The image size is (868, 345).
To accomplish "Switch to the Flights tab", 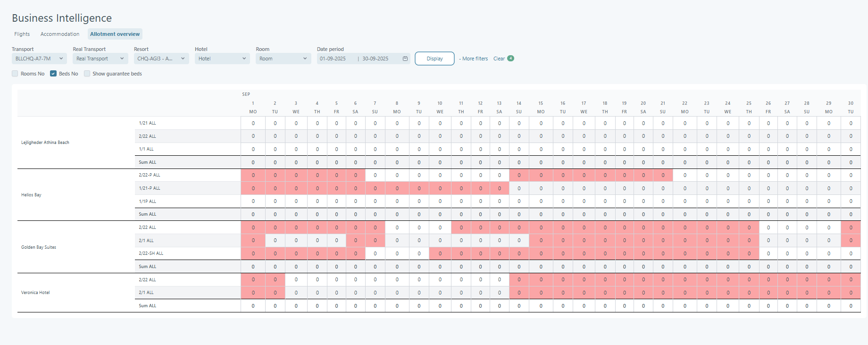I will tap(22, 34).
